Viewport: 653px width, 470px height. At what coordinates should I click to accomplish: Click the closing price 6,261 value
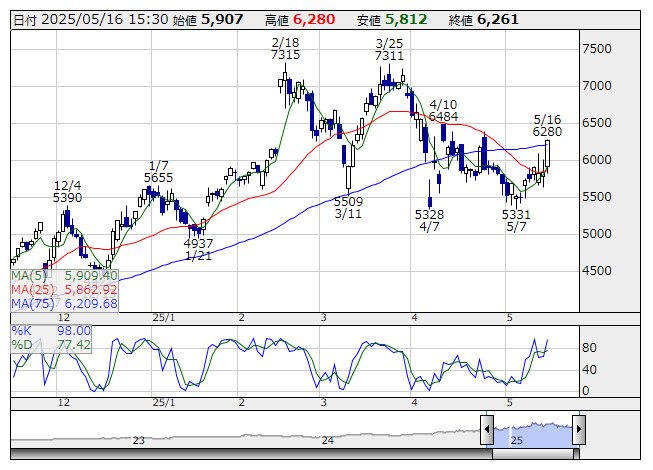click(x=498, y=20)
